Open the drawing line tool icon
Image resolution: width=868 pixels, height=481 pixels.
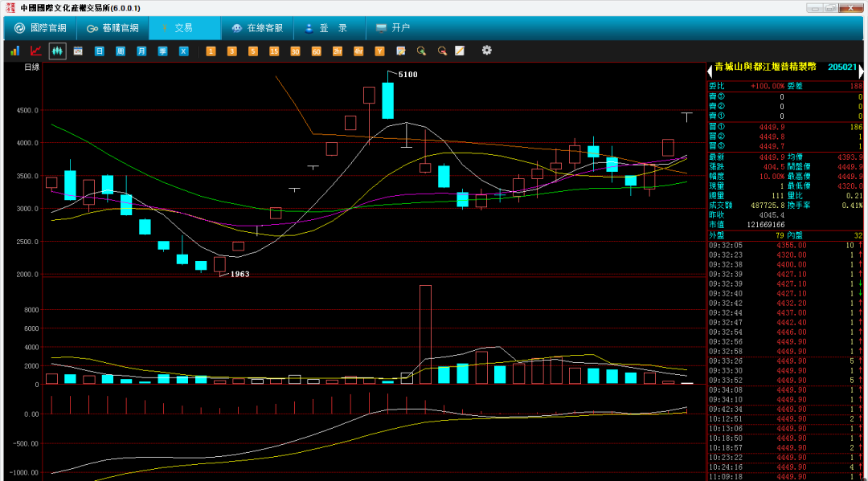[460, 51]
